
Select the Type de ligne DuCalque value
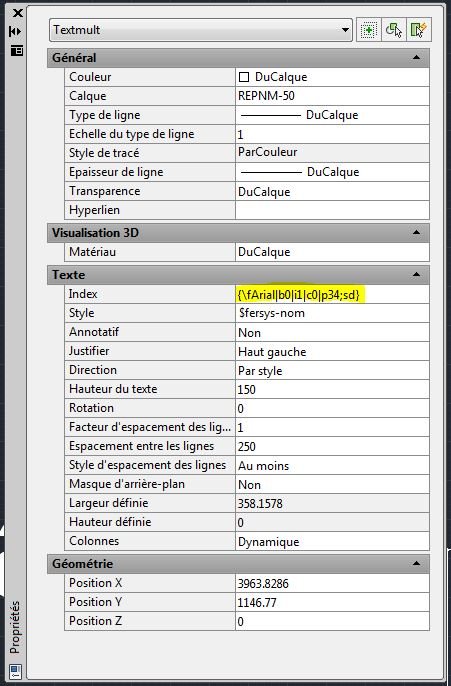(x=332, y=115)
